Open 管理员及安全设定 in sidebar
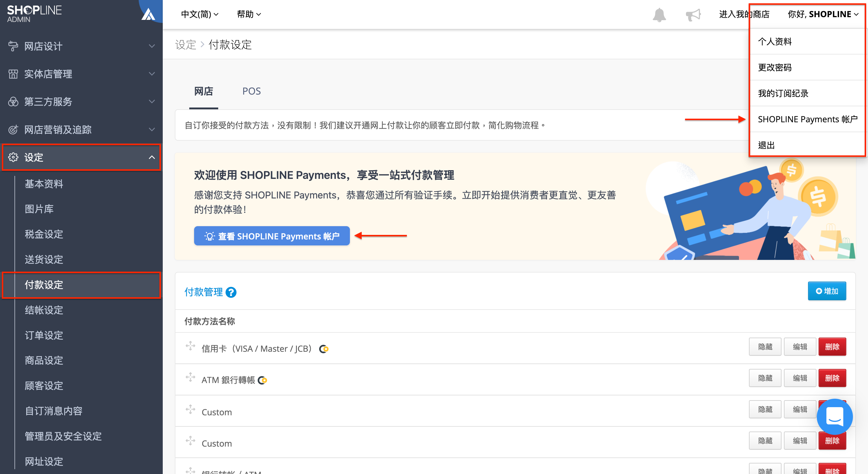 pos(63,436)
